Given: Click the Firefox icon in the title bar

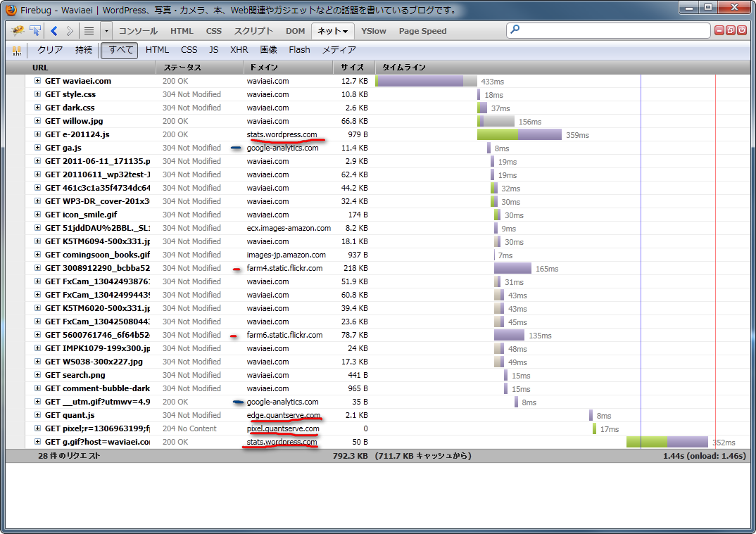Looking at the screenshot, I should (11, 10).
